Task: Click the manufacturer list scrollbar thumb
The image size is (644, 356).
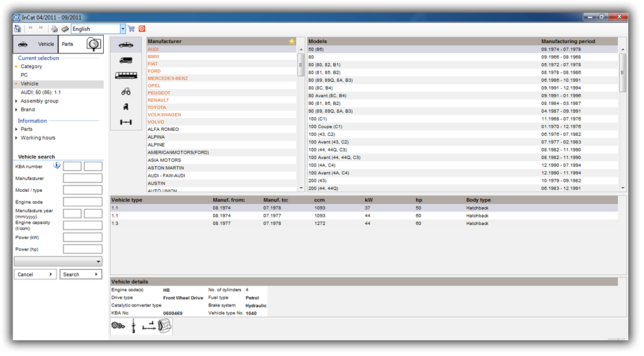Action: [301, 64]
